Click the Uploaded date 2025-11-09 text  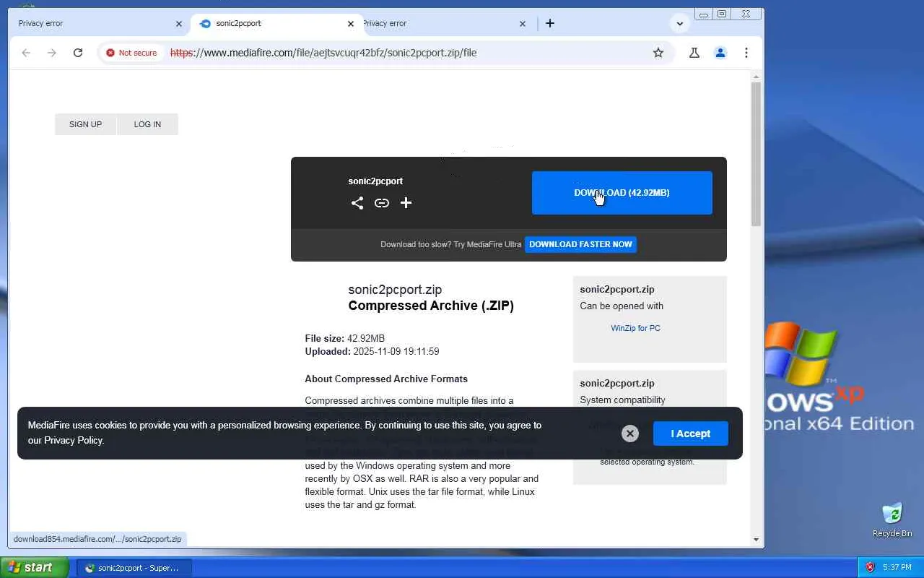tap(372, 352)
